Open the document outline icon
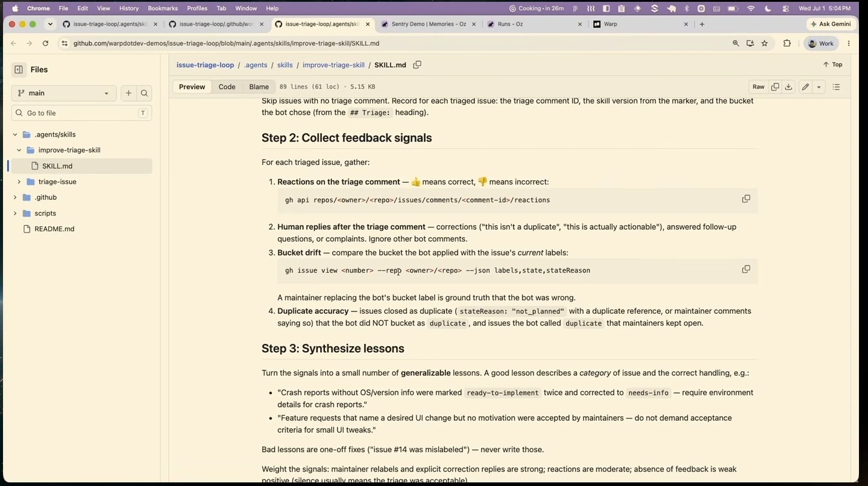 (x=836, y=87)
